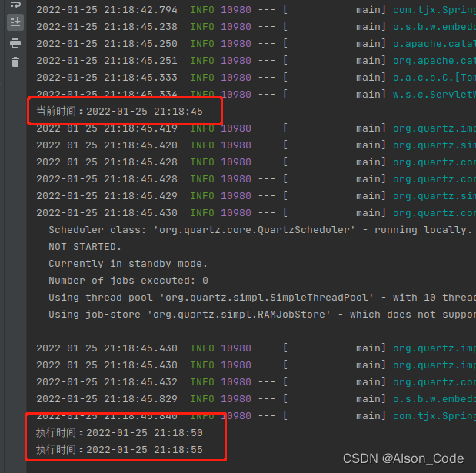Select the '执行时间：2022-01-25 21:18:50' line
This screenshot has height=473, width=476.
[119, 433]
